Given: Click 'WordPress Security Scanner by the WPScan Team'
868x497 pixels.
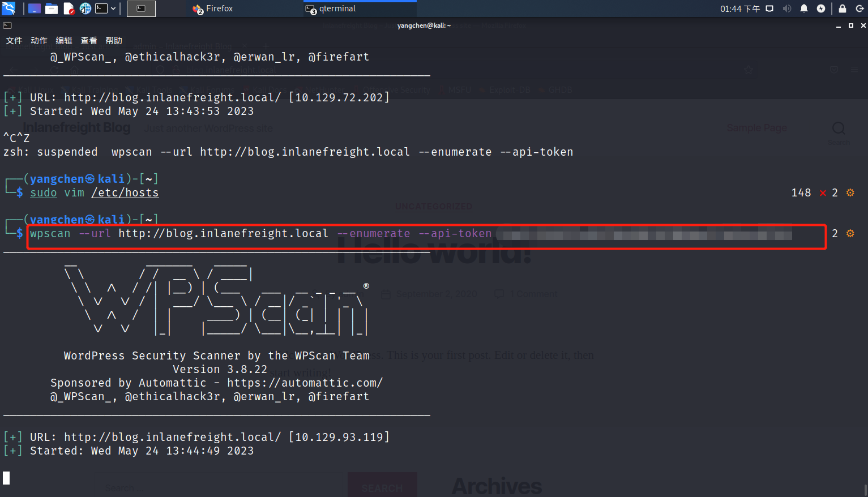Looking at the screenshot, I should (x=217, y=355).
